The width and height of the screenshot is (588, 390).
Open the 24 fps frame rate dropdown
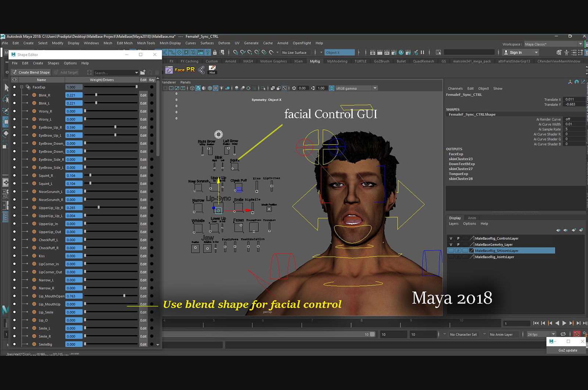point(553,334)
